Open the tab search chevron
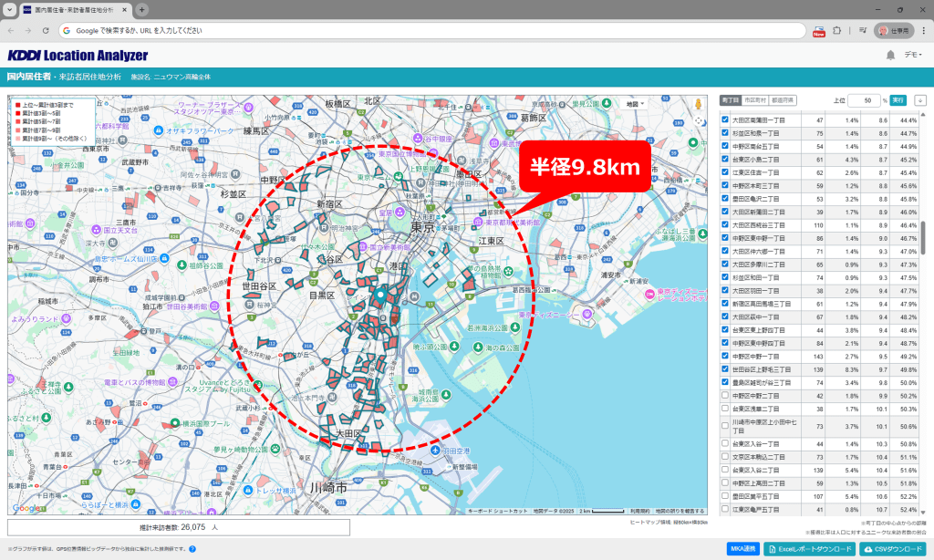The height and width of the screenshot is (560, 934). (x=9, y=9)
